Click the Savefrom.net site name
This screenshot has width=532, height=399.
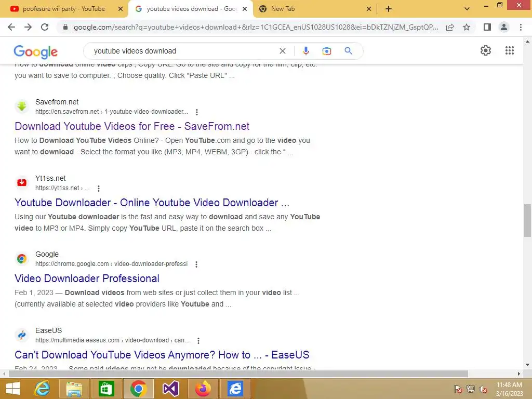pyautogui.click(x=57, y=102)
